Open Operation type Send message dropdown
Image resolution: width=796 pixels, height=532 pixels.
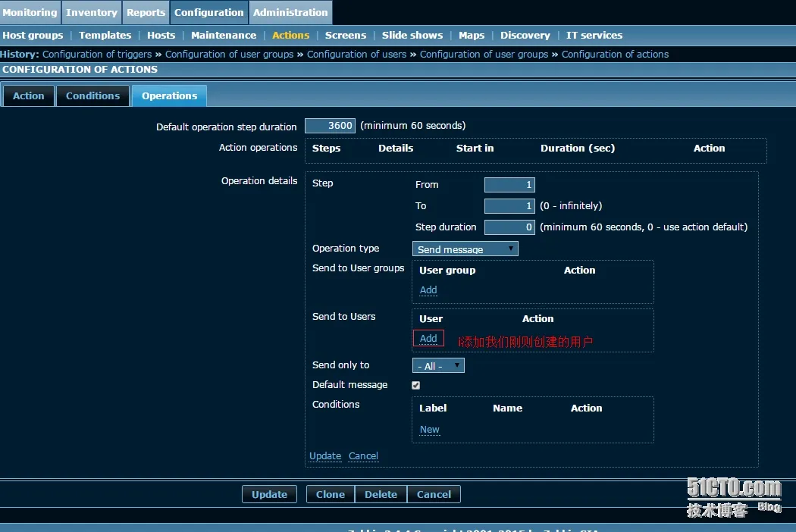(465, 249)
